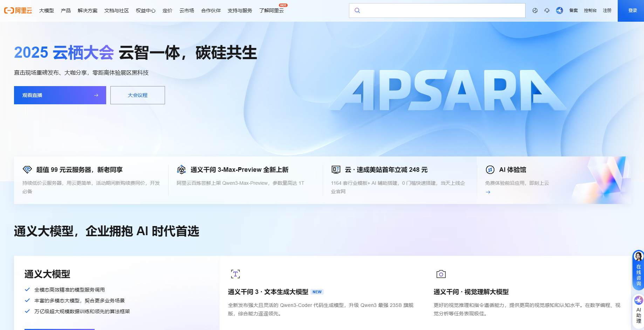Expand the 产品 navigation dropdown
This screenshot has height=330, width=644.
[x=66, y=10]
